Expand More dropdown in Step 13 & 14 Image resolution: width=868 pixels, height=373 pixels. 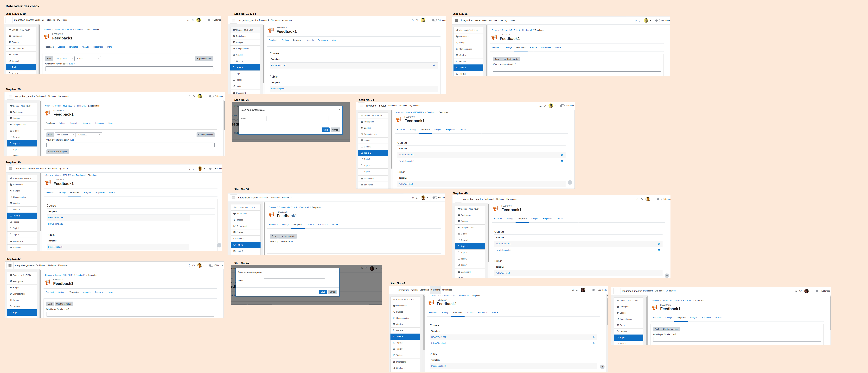coord(335,40)
